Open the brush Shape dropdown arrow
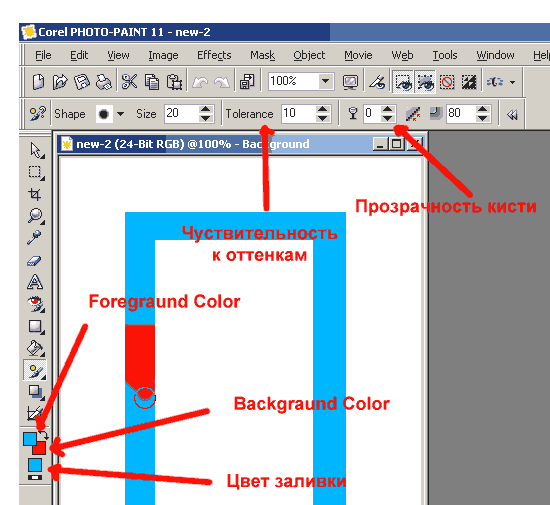Screen dimensions: 550x505 [x=120, y=114]
